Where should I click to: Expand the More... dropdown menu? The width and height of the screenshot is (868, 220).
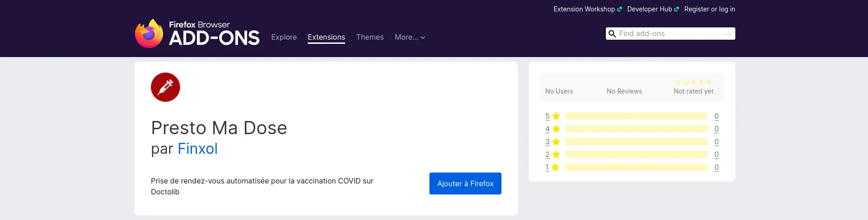pyautogui.click(x=410, y=37)
